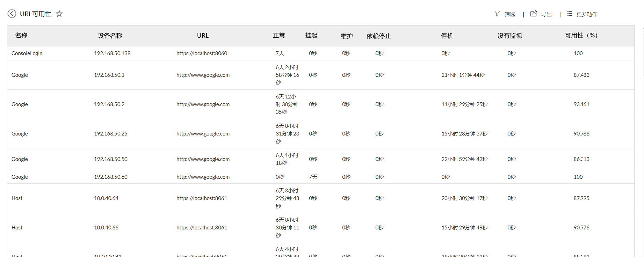Click availability value 93.161
The width and height of the screenshot is (644, 257).
[x=581, y=104]
